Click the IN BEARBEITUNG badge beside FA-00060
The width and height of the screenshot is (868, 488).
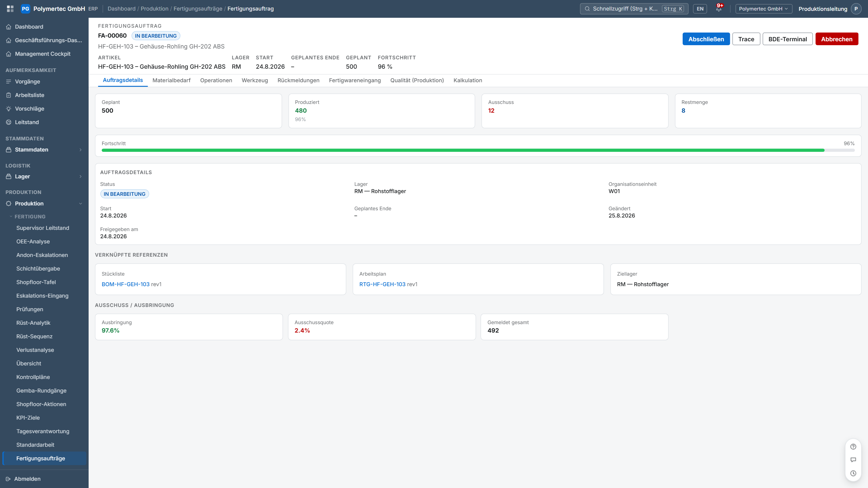coord(156,36)
